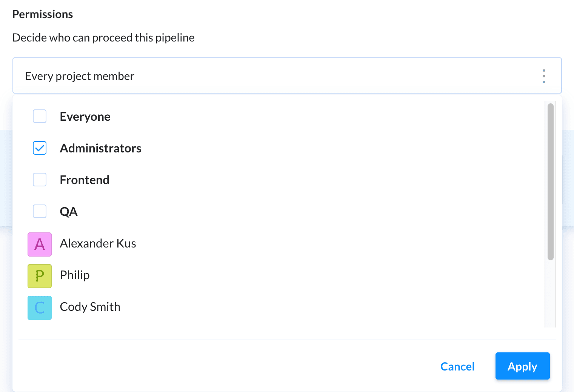Click Cody Smith's blue "C" avatar
The width and height of the screenshot is (574, 392).
[40, 308]
